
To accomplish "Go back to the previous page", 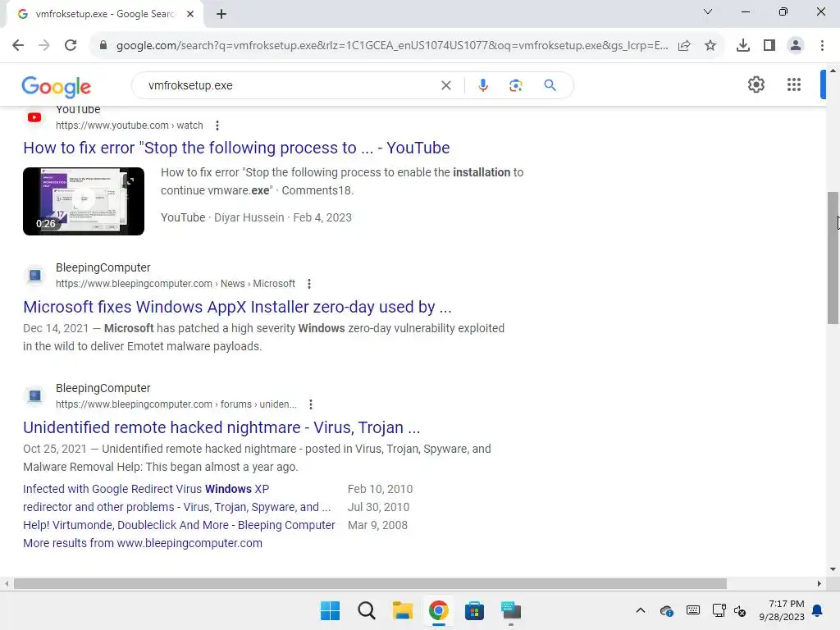I will coord(18,45).
